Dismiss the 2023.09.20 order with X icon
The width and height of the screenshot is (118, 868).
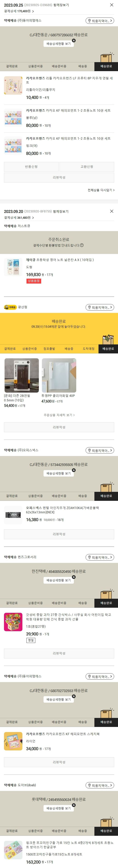pyautogui.click(x=112, y=211)
